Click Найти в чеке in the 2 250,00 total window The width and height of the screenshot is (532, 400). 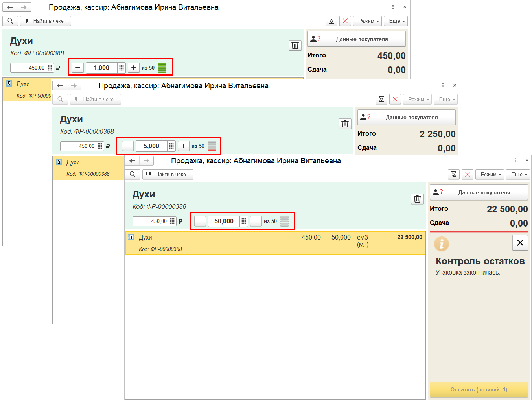96,99
